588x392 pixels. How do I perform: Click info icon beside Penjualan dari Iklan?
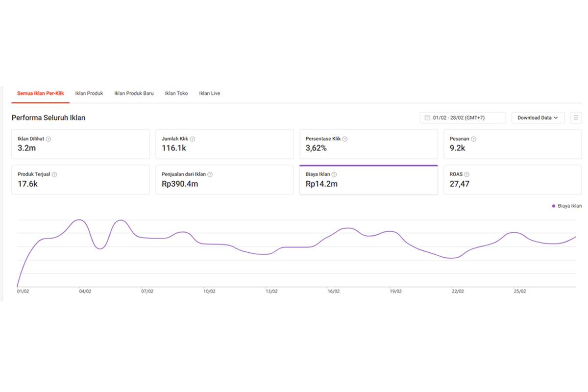pyautogui.click(x=210, y=174)
